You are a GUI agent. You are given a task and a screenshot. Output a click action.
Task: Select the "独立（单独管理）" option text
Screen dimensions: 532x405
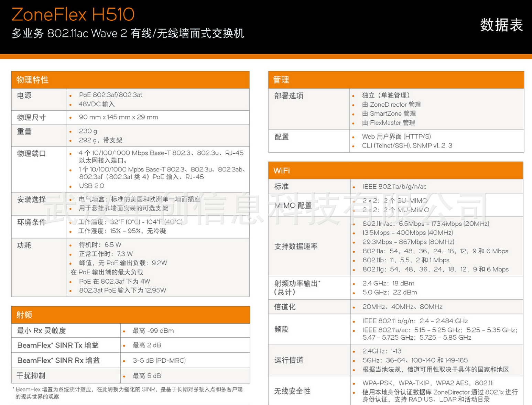pyautogui.click(x=386, y=95)
